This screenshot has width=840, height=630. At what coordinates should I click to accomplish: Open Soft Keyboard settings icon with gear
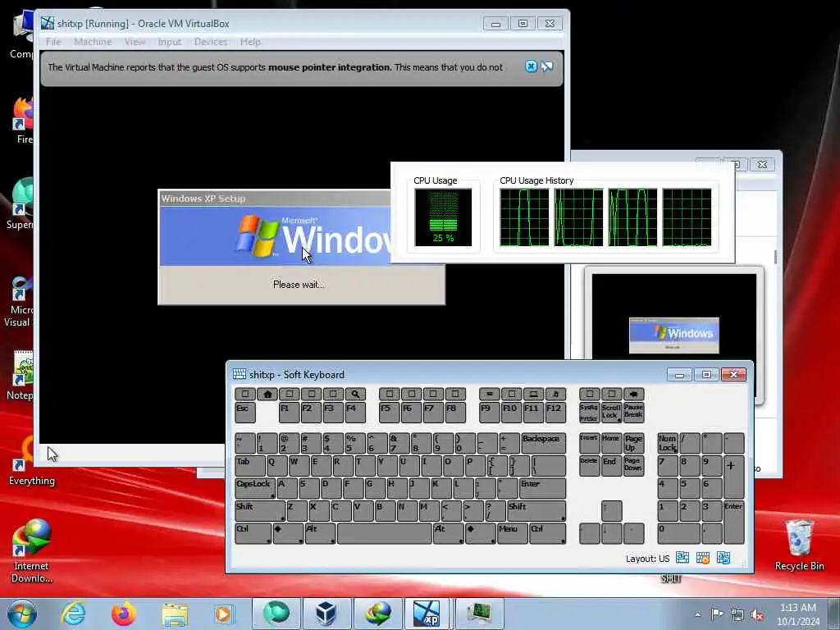coord(703,558)
